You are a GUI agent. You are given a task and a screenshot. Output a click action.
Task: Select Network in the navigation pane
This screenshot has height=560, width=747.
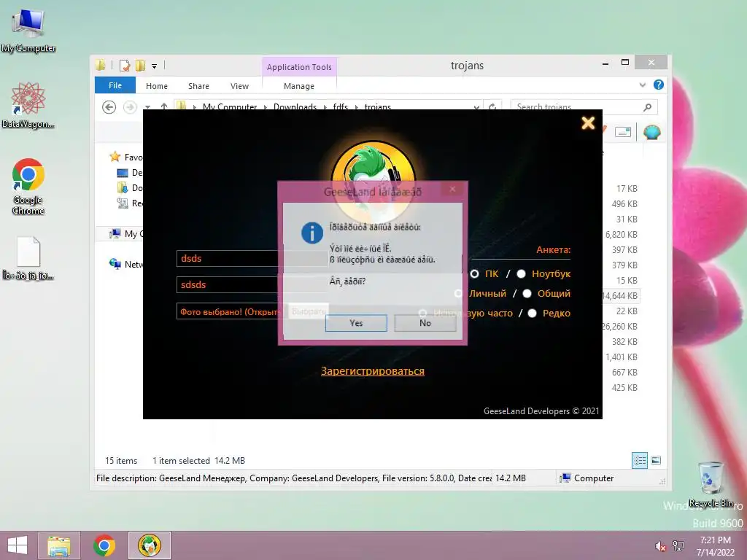[126, 264]
